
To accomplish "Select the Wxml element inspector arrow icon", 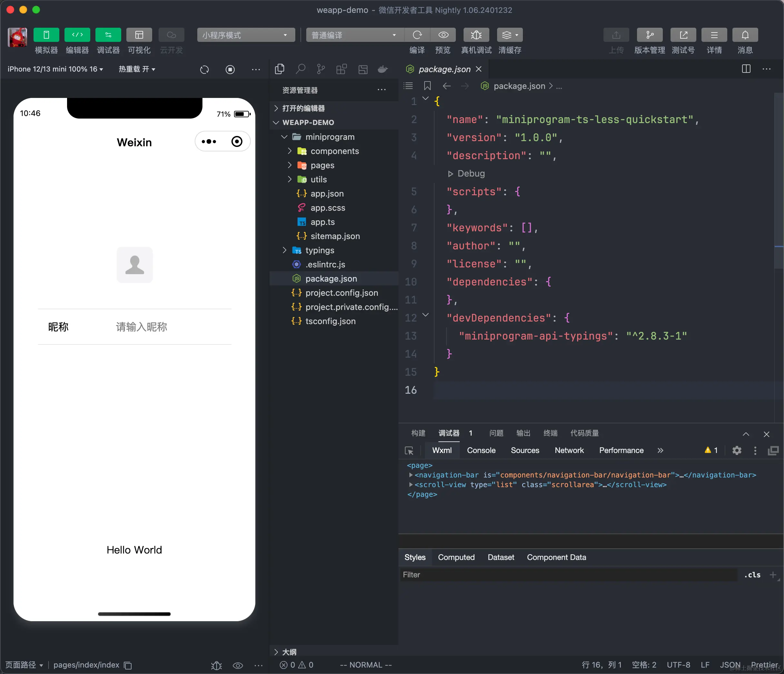I will coord(409,450).
